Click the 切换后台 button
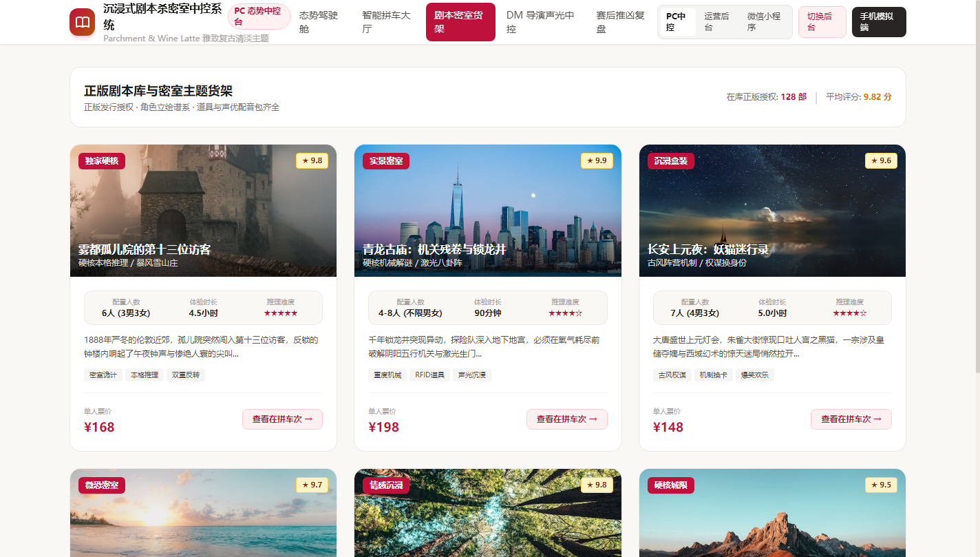The height and width of the screenshot is (557, 980). pos(822,22)
